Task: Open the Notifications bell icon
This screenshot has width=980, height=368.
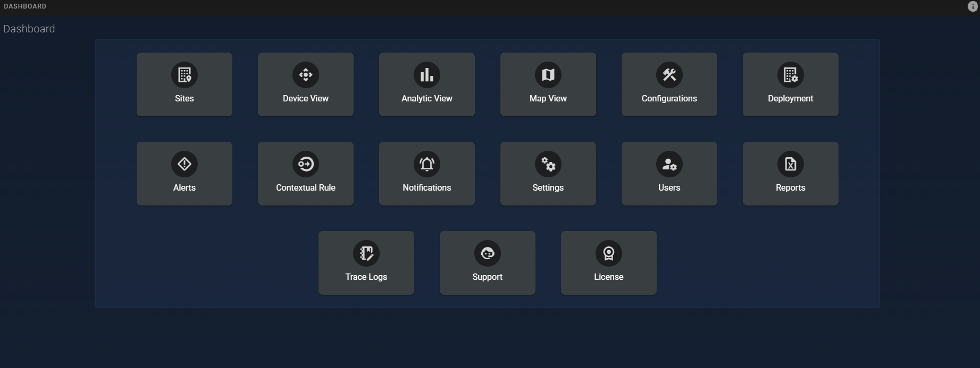Action: tap(427, 164)
